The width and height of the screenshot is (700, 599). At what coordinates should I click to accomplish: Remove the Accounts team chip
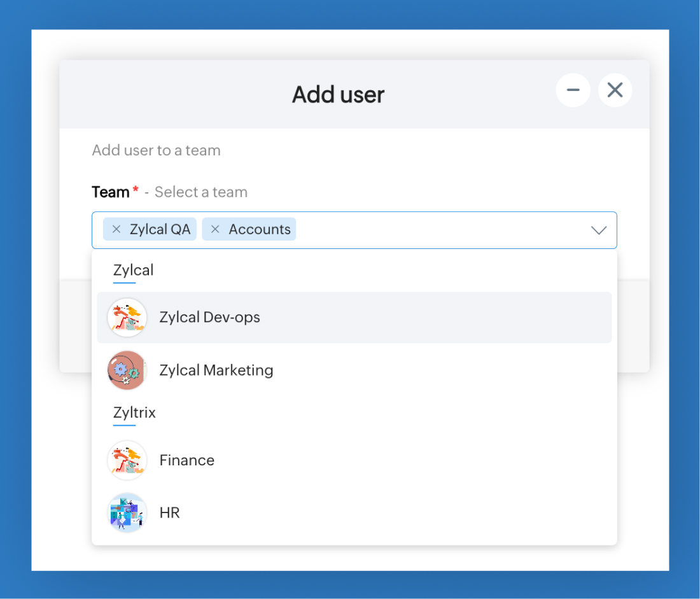(x=215, y=230)
